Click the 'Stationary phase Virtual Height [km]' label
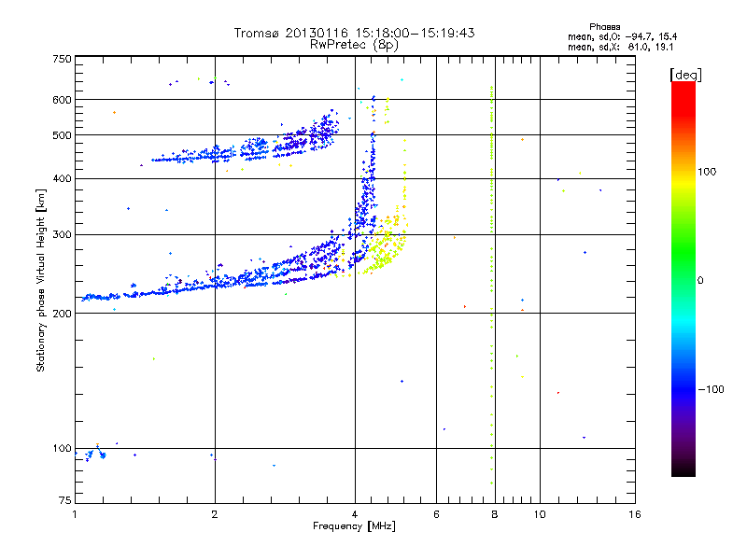 tap(41, 280)
